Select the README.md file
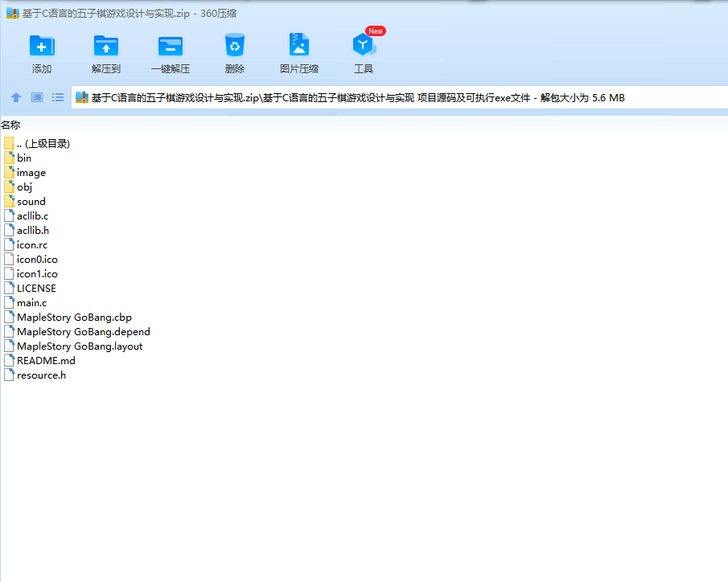The width and height of the screenshot is (728, 582). click(x=40, y=361)
